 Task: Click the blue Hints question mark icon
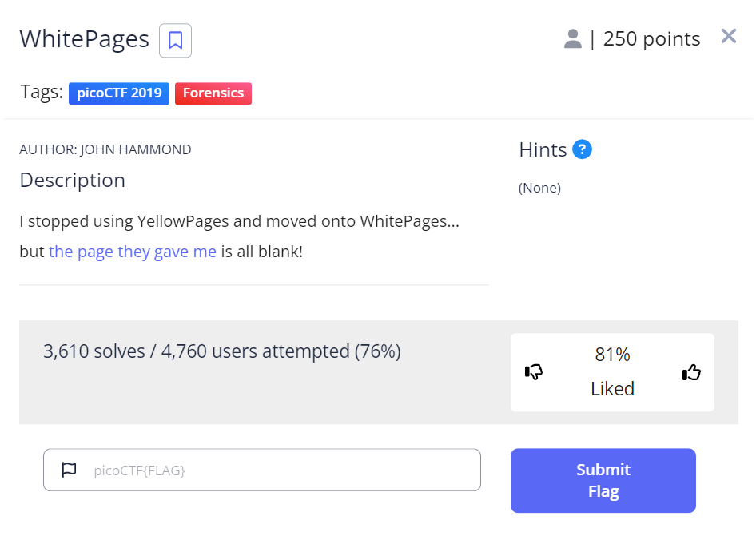tap(583, 149)
